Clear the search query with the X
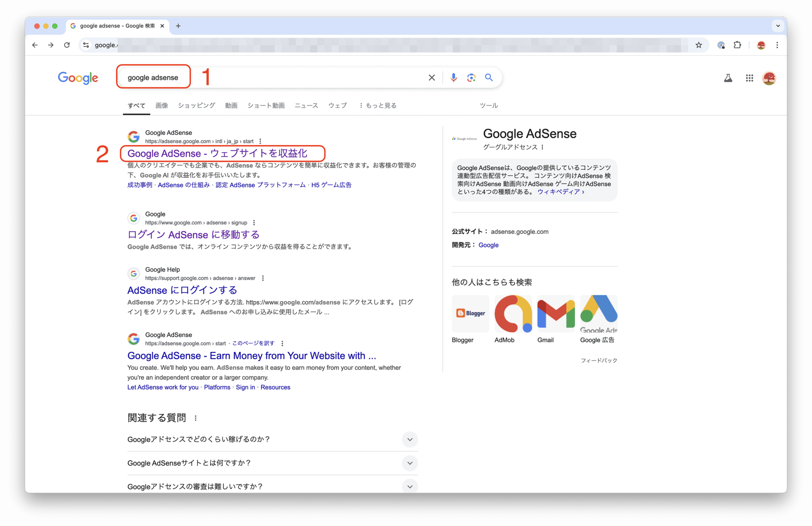Viewport: 812px width, 526px height. (431, 77)
